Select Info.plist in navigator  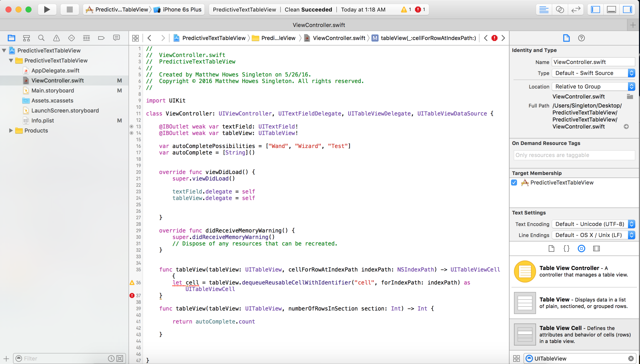[x=42, y=120]
